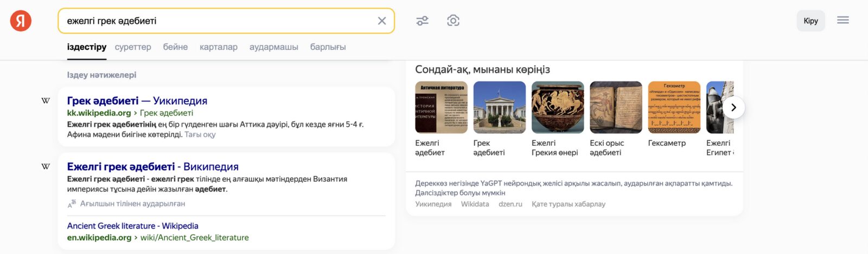Image resolution: width=868 pixels, height=254 pixels.
Task: Click the Yandex logo icon
Action: (x=21, y=21)
